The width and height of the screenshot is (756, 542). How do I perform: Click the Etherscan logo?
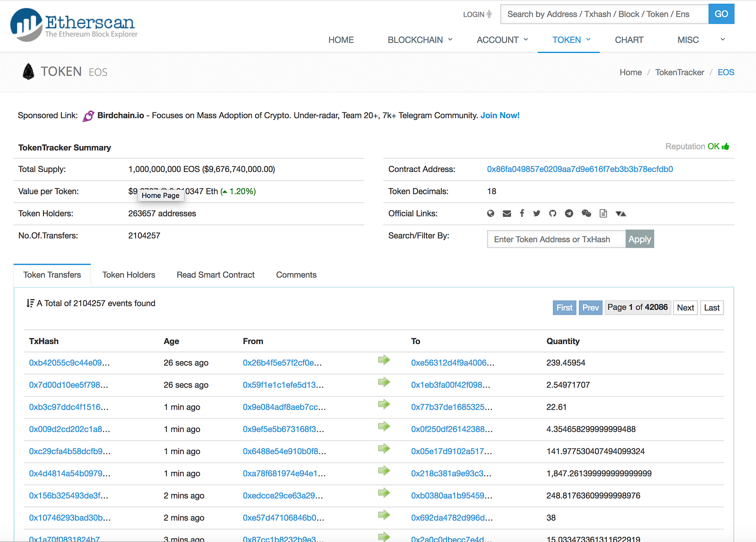coord(74,24)
